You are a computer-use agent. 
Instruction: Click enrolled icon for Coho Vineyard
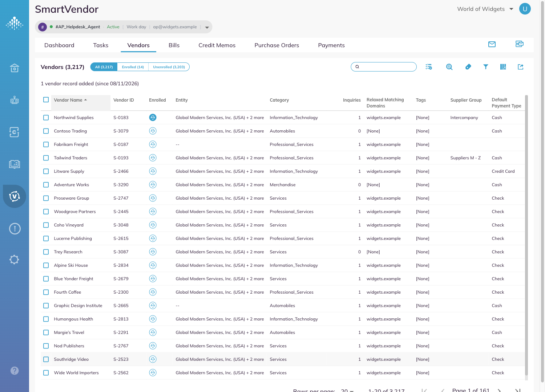coord(153,225)
